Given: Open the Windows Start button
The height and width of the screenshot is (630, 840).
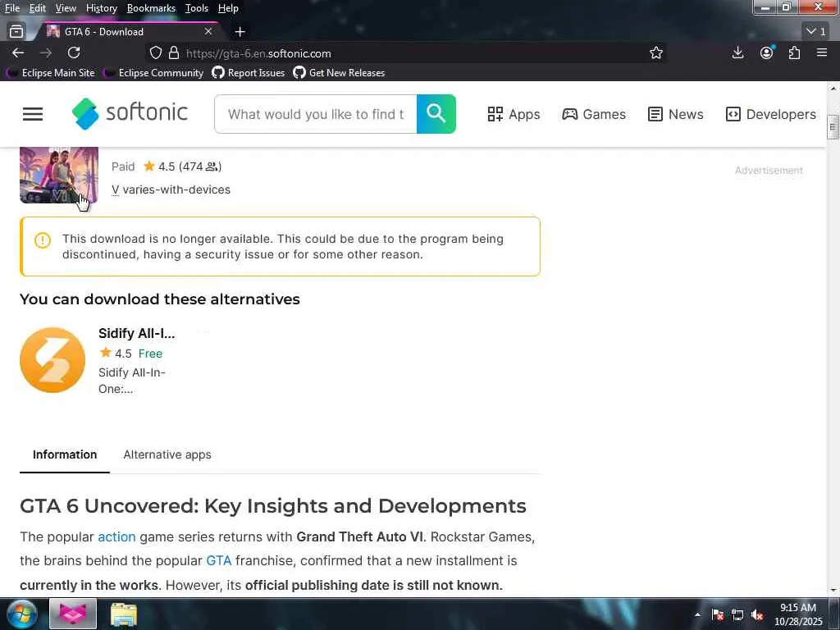Looking at the screenshot, I should 21,614.
